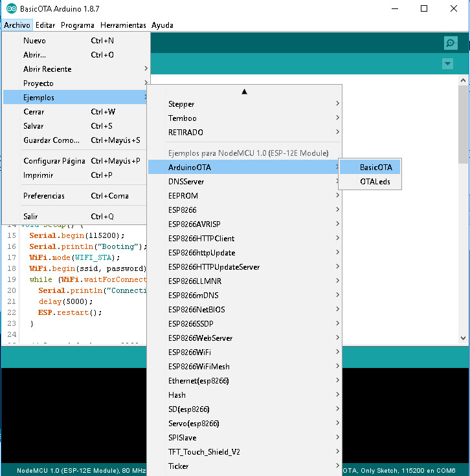Expand the DNSServer examples
Screen dimensions: 470x476
point(243,182)
